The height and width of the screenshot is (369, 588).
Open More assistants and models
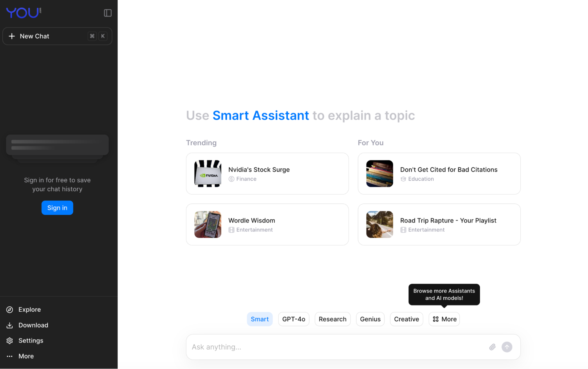(444, 319)
